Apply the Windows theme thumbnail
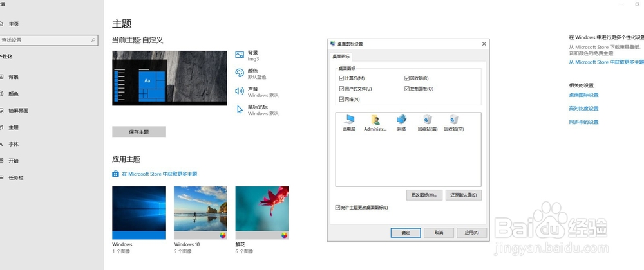The height and width of the screenshot is (270, 644). pyautogui.click(x=139, y=213)
